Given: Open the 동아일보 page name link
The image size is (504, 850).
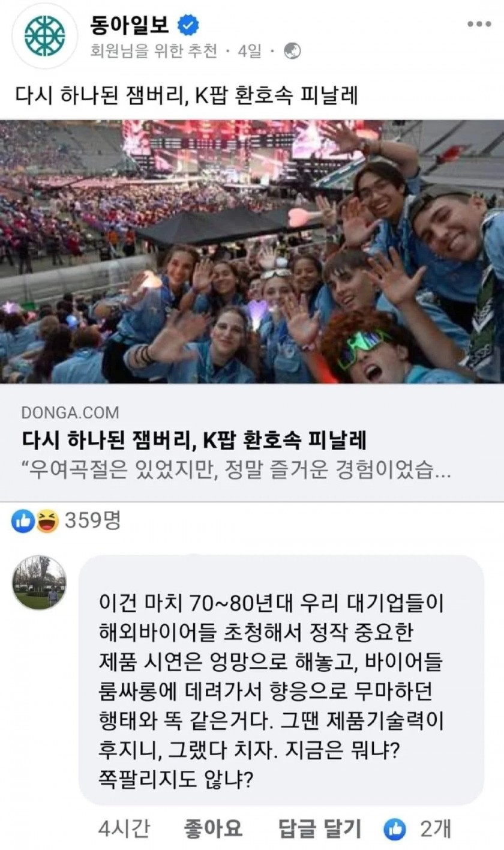Looking at the screenshot, I should tap(133, 25).
